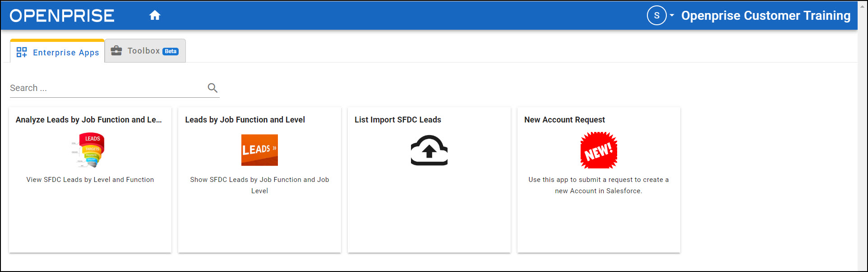
Task: Click the Toolbox briefcase icon
Action: coord(116,50)
